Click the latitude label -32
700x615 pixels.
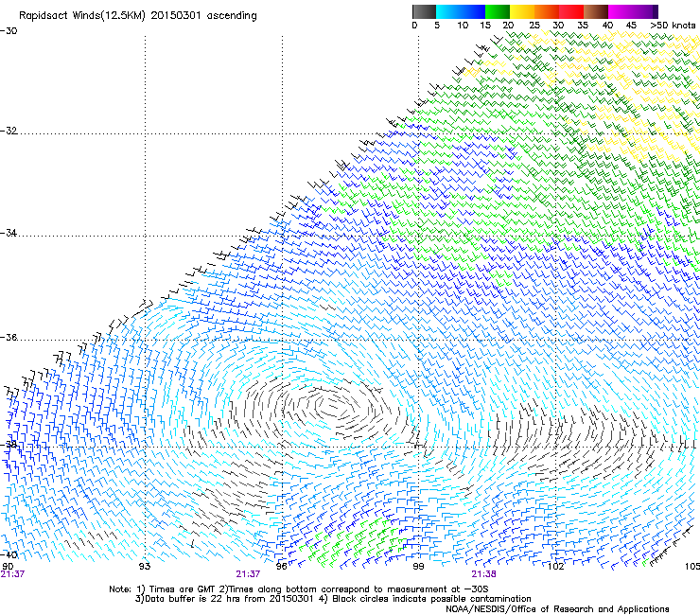(x=9, y=131)
